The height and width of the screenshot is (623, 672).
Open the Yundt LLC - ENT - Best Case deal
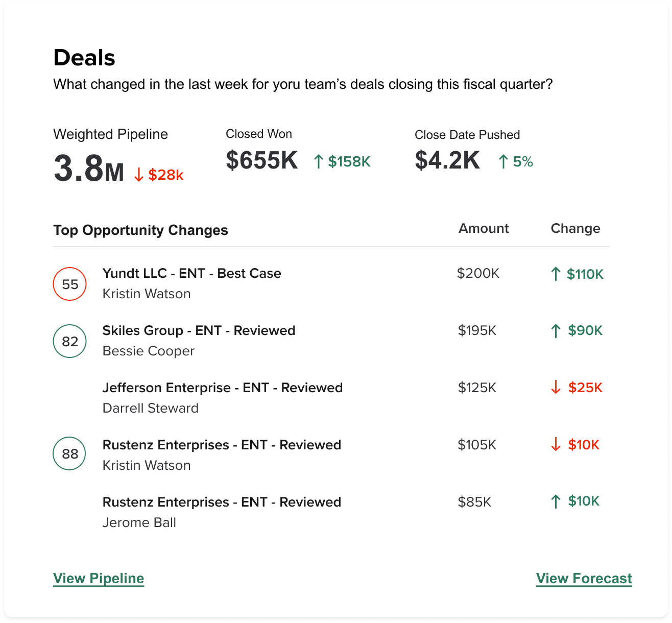coord(192,274)
